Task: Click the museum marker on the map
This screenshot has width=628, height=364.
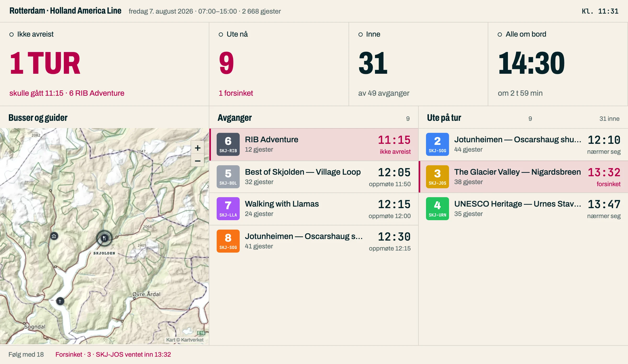Action: 54,236
